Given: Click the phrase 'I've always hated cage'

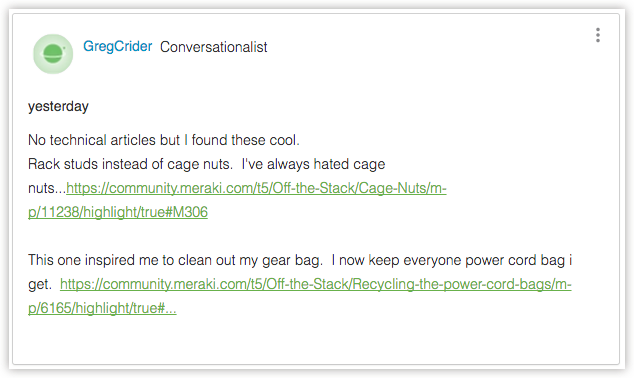Looking at the screenshot, I should coord(313,164).
